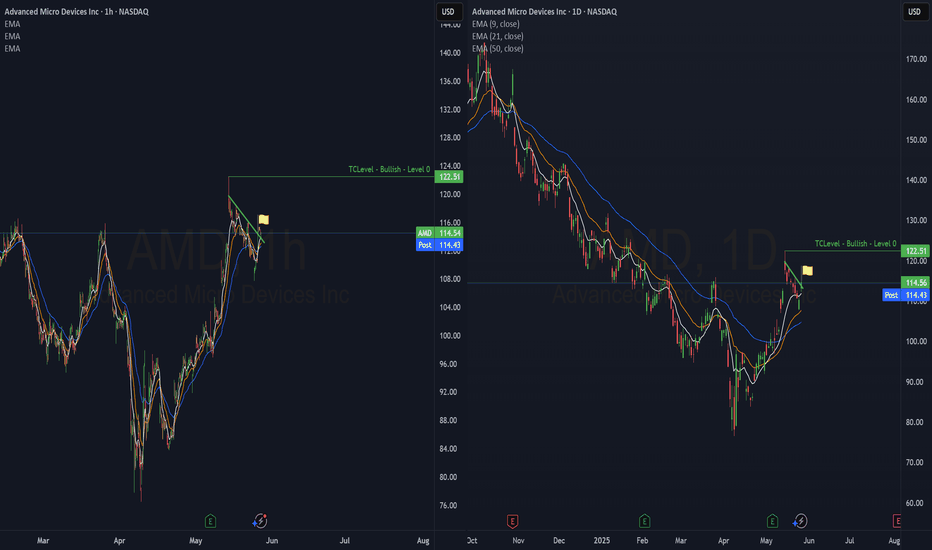Select the 'EMA (50, close)' indicator legend
The height and width of the screenshot is (550, 932).
(498, 49)
